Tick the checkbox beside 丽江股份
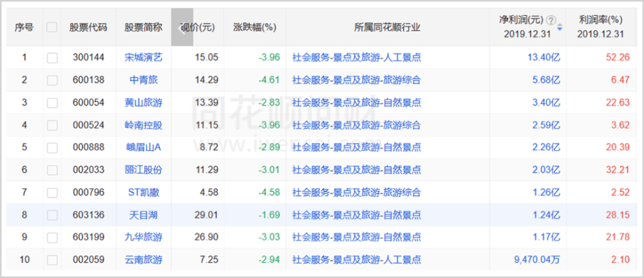This screenshot has height=278, width=644. coord(52,170)
